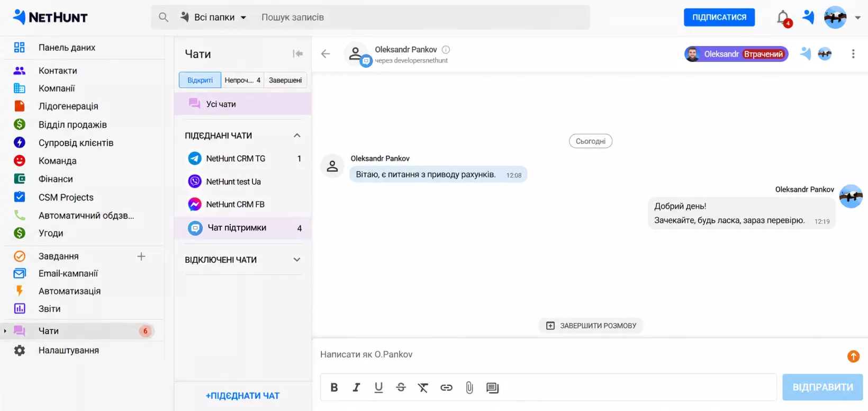Screen dimensions: 868x411
Task: Click +ПІД'ЄДНАТИ ЧАТ link
Action: pos(243,396)
